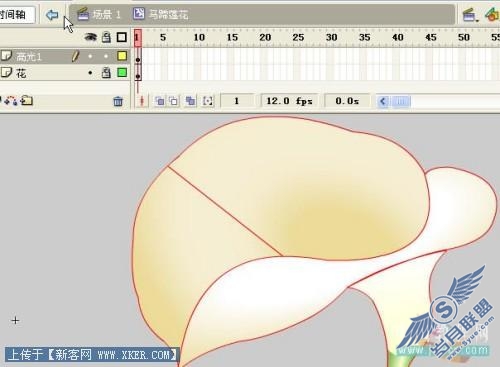Enable Onion Skin Outlines
The image size is (500, 367).
pyautogui.click(x=174, y=101)
